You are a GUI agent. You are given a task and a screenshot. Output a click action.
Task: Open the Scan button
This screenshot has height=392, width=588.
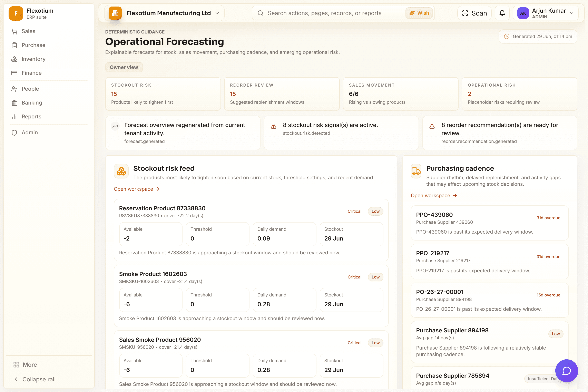click(474, 13)
